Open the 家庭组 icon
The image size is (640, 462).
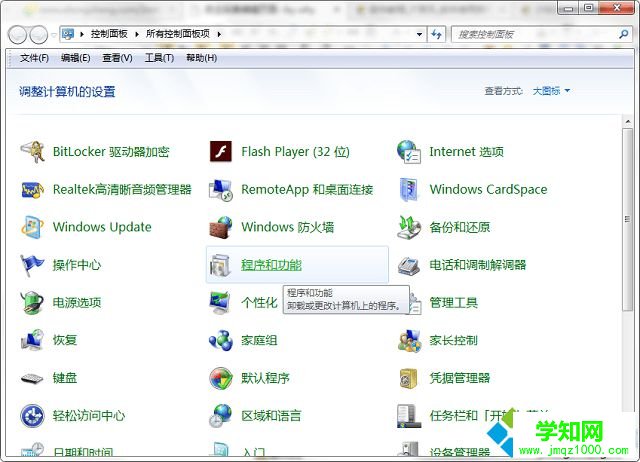click(220, 340)
